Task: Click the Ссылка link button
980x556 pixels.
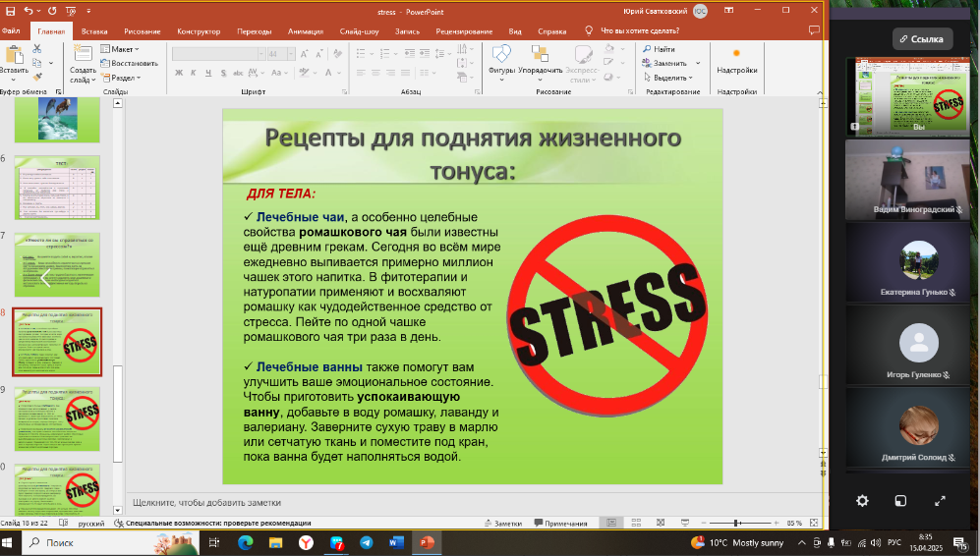Action: 922,38
